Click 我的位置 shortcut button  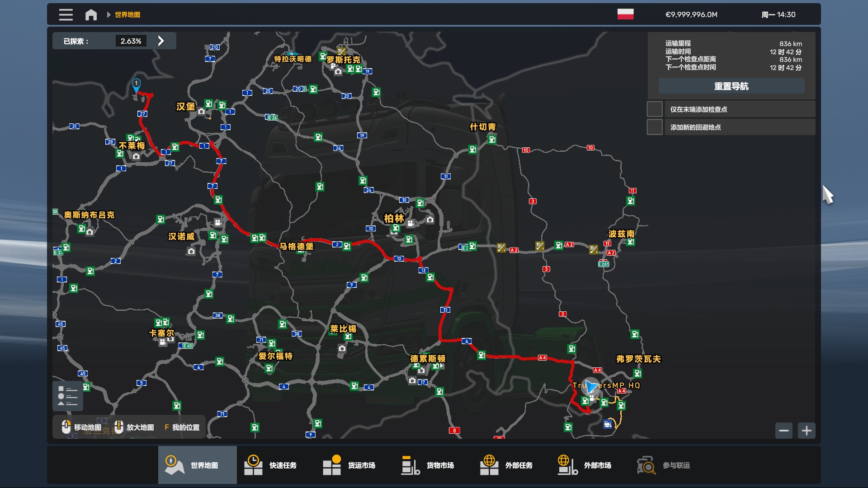[x=181, y=427]
